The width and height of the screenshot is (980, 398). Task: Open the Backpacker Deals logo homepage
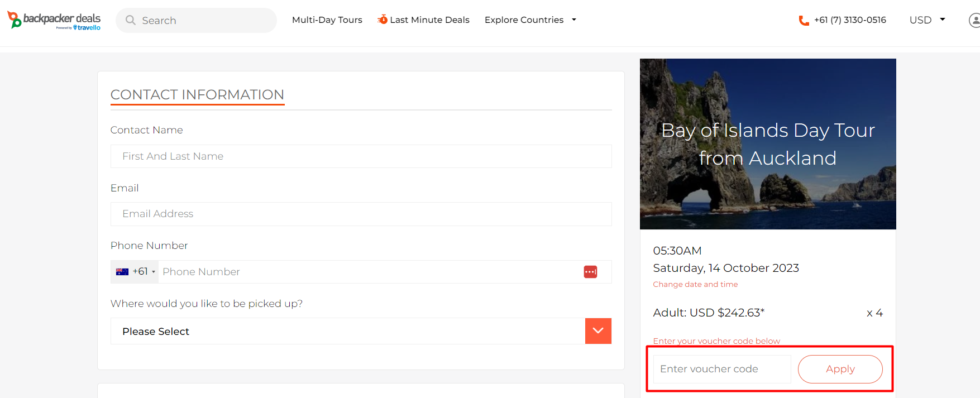coord(54,20)
